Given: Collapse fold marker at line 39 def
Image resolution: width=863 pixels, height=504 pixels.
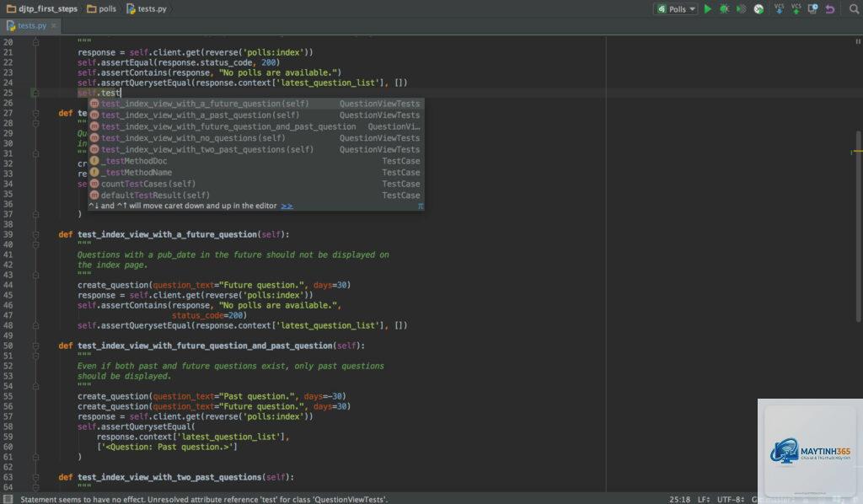Looking at the screenshot, I should (35, 234).
